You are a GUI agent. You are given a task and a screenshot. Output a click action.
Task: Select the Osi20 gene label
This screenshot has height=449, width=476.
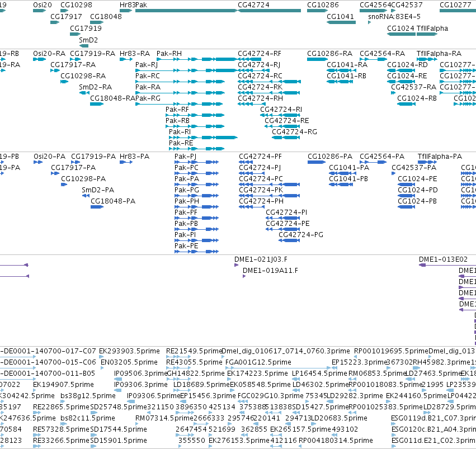point(43,5)
